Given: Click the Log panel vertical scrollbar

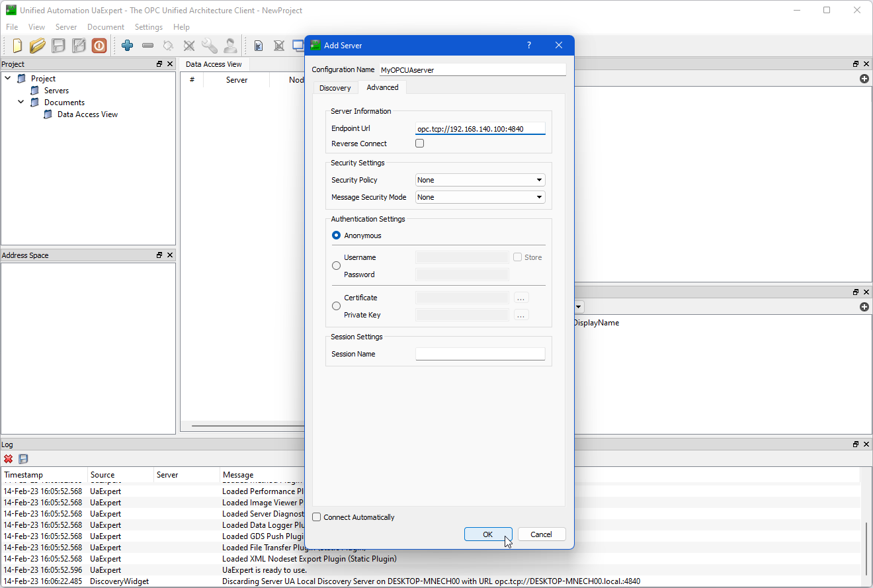Looking at the screenshot, I should click(866, 549).
